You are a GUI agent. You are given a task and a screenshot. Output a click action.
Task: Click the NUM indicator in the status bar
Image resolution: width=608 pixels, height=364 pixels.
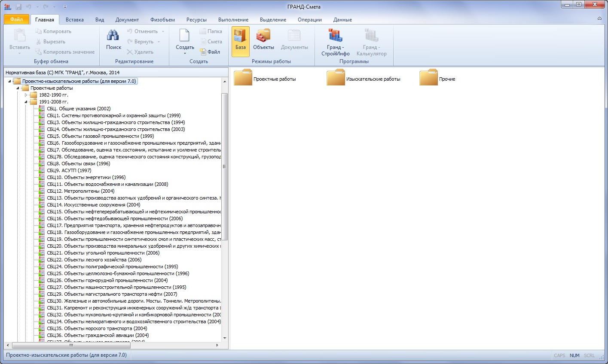pyautogui.click(x=574, y=355)
